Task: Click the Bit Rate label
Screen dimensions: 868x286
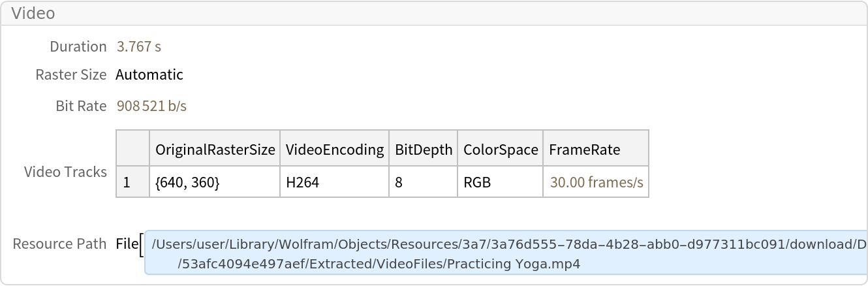Action: click(x=81, y=106)
